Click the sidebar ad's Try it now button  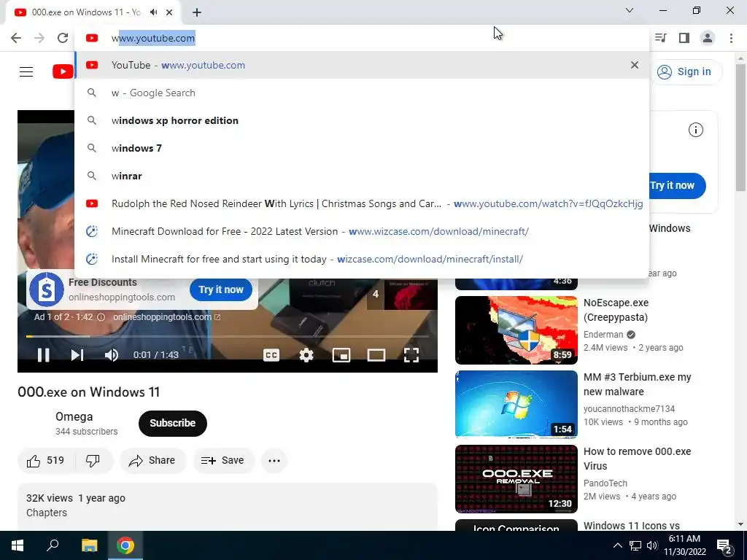pyautogui.click(x=676, y=186)
